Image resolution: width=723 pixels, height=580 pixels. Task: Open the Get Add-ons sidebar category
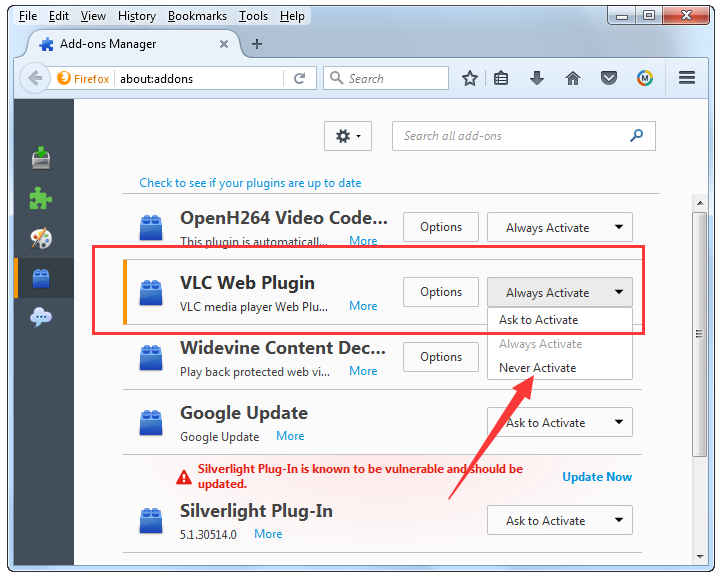(41, 158)
